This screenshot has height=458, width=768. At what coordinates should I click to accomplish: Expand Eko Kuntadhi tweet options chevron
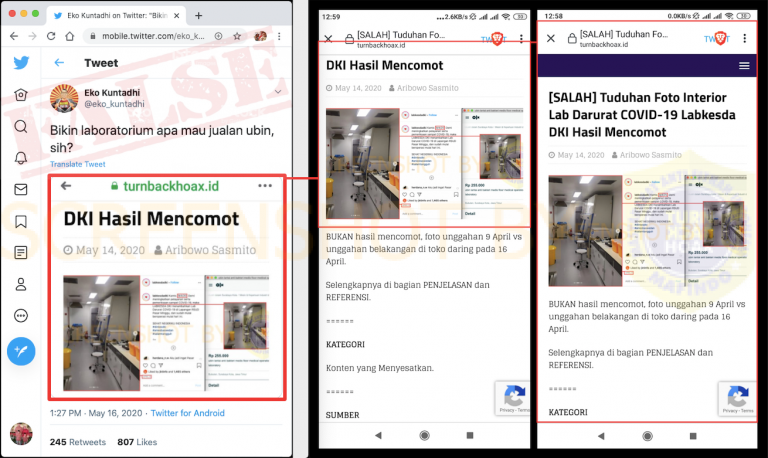pos(278,92)
